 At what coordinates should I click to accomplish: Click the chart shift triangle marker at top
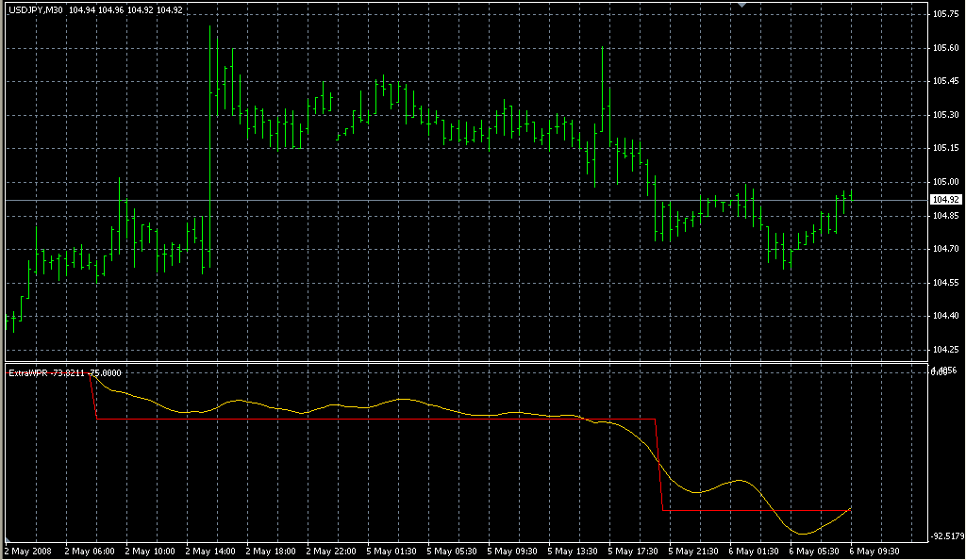click(743, 6)
